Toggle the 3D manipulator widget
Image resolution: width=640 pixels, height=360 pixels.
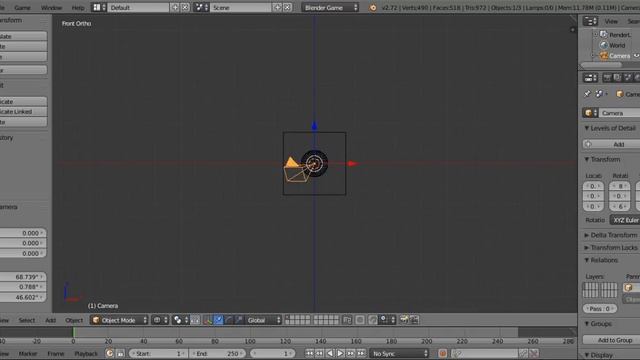pos(208,320)
